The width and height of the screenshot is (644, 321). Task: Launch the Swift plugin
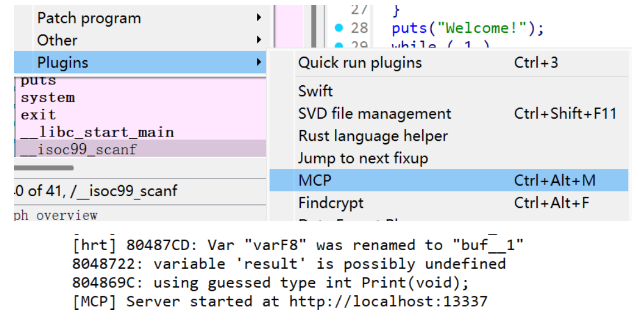pos(315,91)
